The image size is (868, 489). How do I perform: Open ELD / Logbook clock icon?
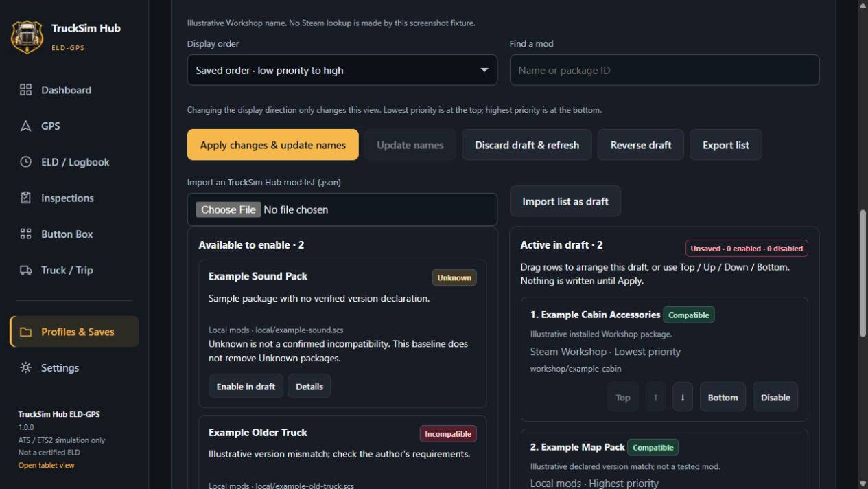coord(25,162)
